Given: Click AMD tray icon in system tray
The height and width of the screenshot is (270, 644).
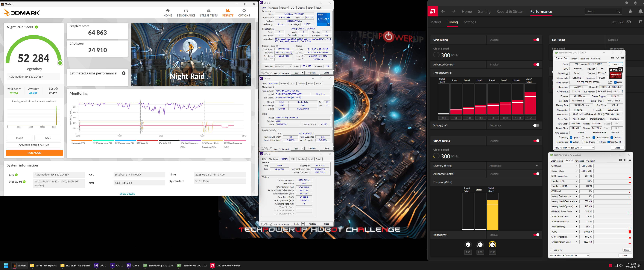Looking at the screenshot, I should (x=610, y=265).
